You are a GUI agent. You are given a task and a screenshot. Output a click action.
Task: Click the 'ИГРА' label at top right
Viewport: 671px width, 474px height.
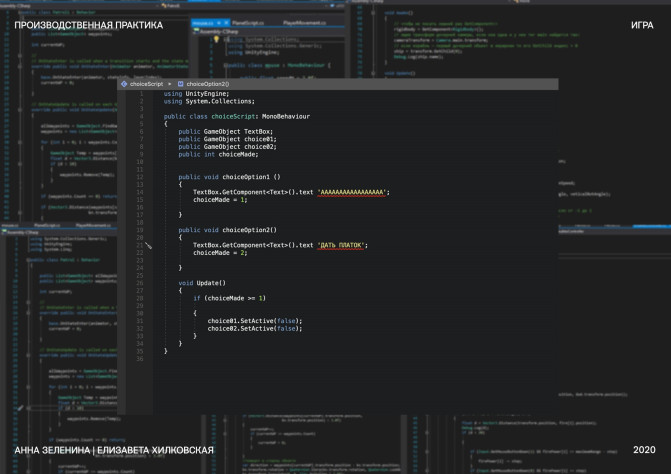pos(643,23)
